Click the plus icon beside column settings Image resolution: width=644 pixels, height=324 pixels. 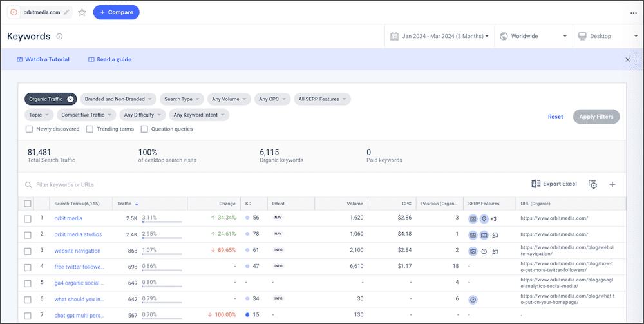[x=612, y=184]
